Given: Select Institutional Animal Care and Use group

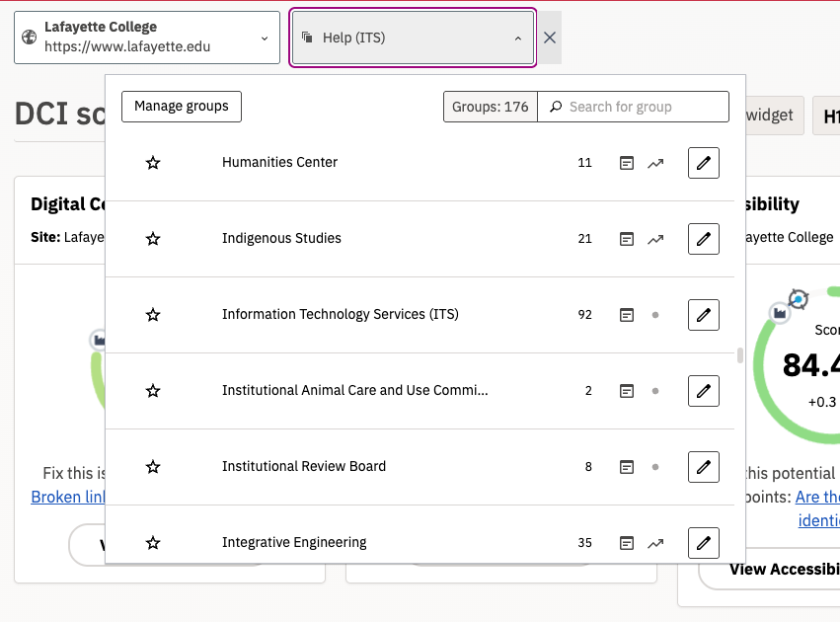Looking at the screenshot, I should tap(355, 391).
